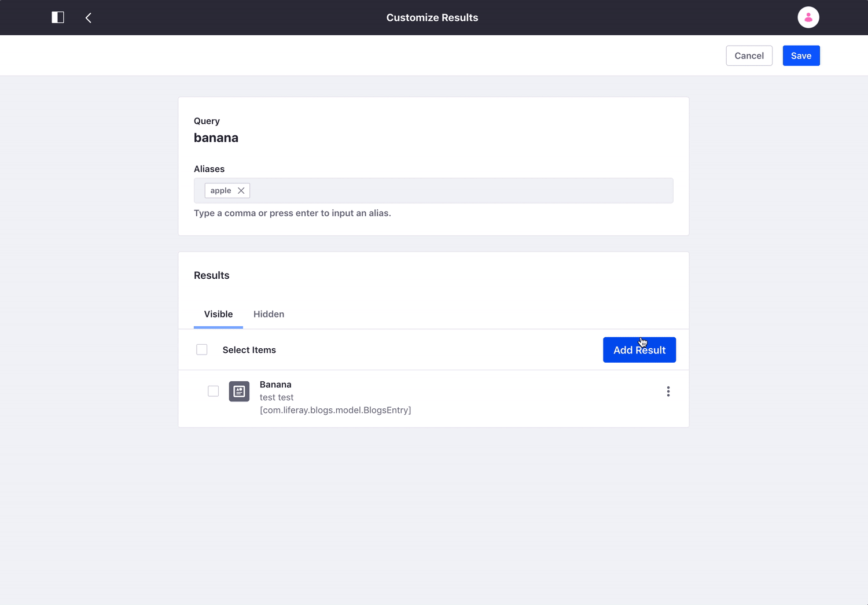Click the apple alias chip label
Viewport: 868px width, 605px height.
coord(220,190)
